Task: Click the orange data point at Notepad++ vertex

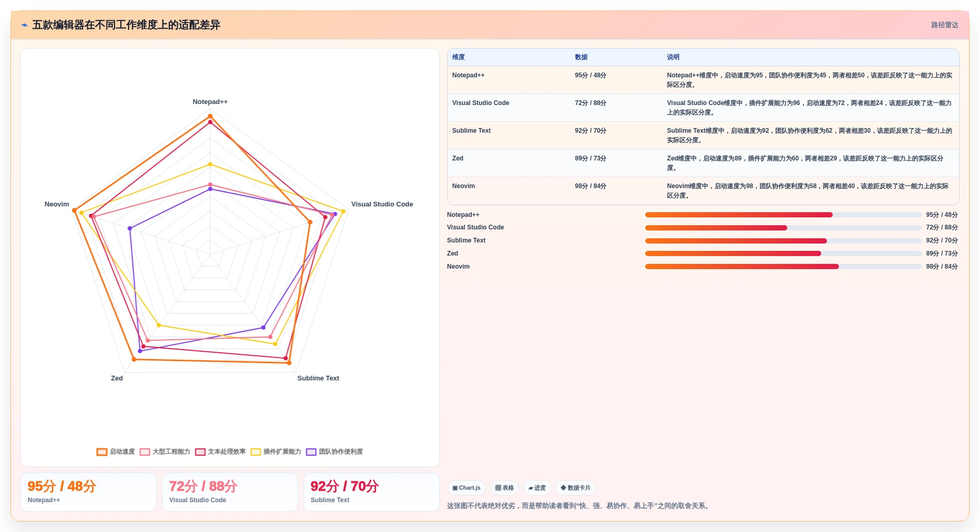Action: click(x=210, y=116)
